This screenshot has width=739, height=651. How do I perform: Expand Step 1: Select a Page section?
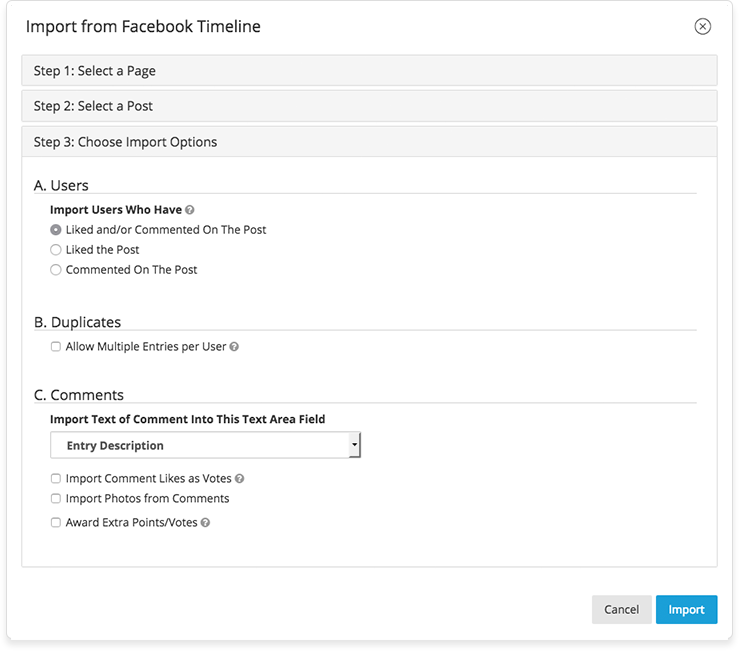click(x=369, y=71)
